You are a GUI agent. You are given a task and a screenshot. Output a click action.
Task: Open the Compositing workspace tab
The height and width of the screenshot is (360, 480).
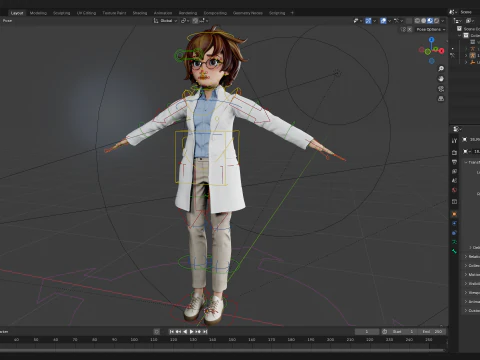215,13
